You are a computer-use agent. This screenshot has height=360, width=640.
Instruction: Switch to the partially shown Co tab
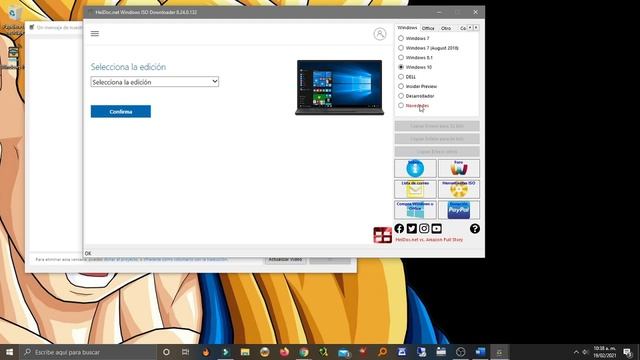tap(462, 28)
